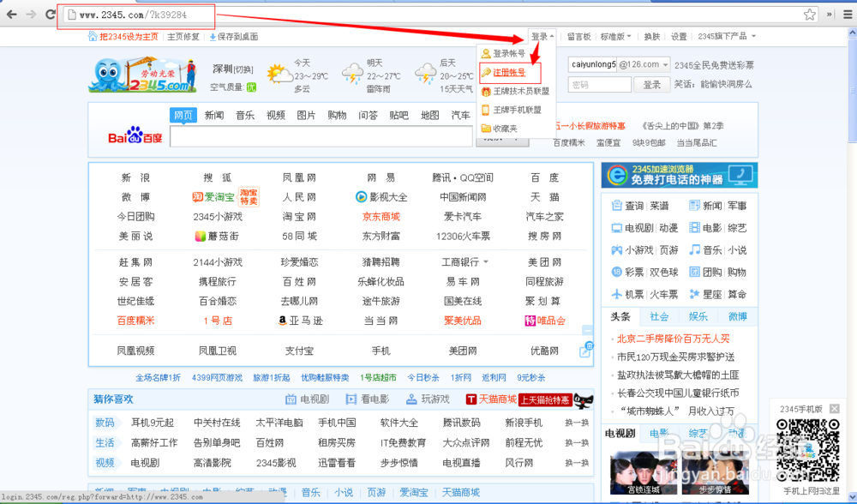The image size is (857, 504).
Task: Click the 星座 stars icon
Action: (694, 294)
